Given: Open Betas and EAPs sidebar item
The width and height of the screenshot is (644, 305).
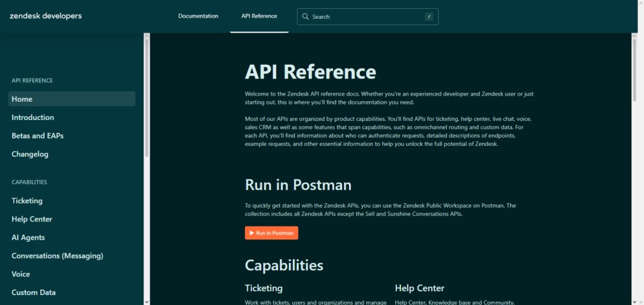Looking at the screenshot, I should (x=37, y=136).
